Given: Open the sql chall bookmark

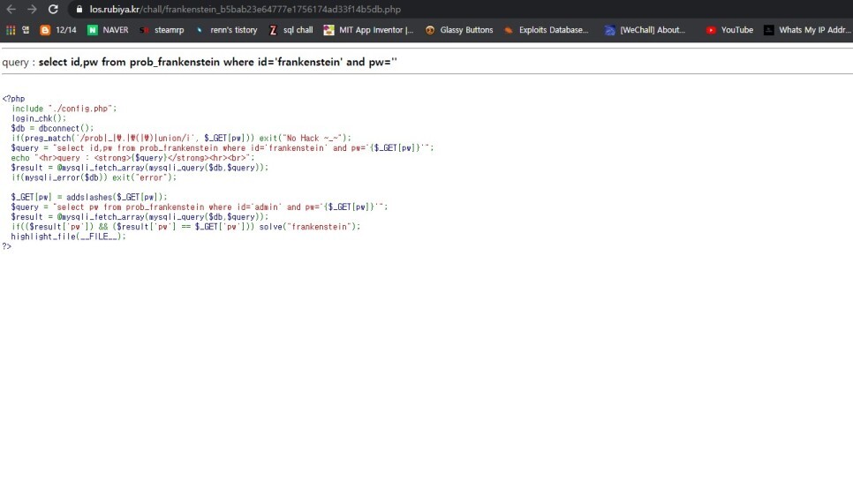Looking at the screenshot, I should pyautogui.click(x=291, y=30).
